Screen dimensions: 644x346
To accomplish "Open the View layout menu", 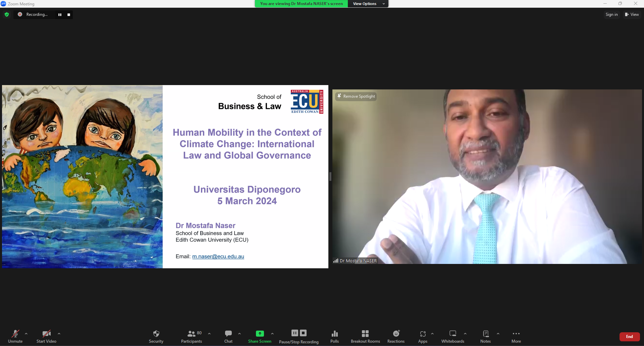I will tap(632, 14).
